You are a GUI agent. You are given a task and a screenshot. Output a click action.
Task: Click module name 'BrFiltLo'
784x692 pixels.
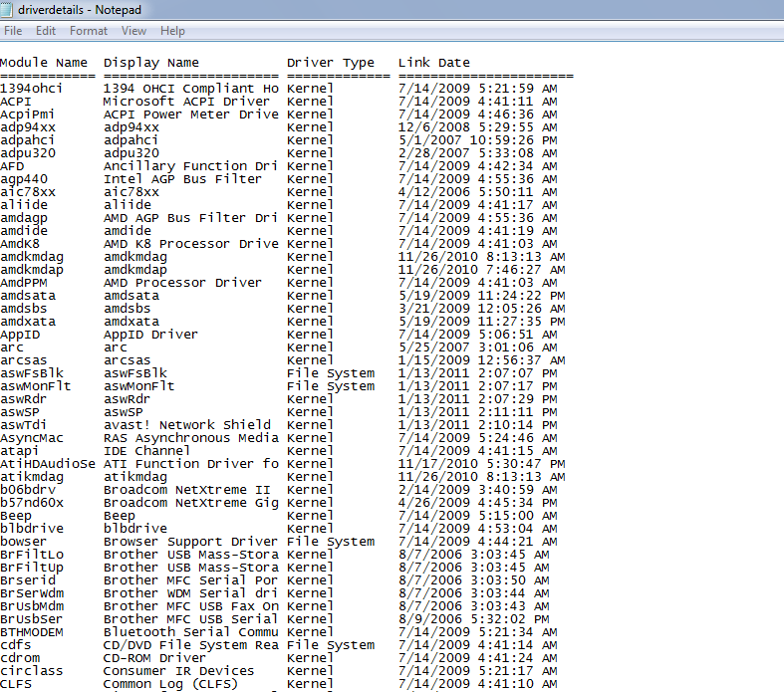(32, 556)
